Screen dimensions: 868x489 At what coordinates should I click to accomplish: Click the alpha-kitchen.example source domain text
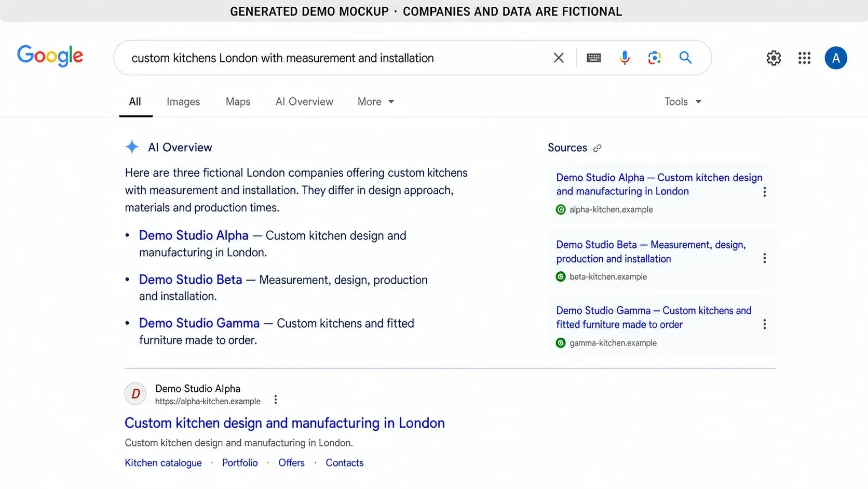coord(611,209)
